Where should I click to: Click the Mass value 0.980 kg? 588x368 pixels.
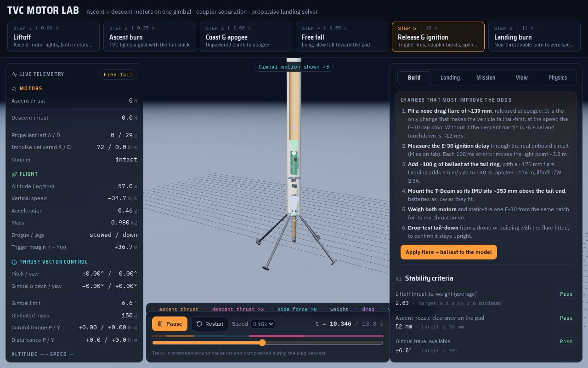pos(124,223)
